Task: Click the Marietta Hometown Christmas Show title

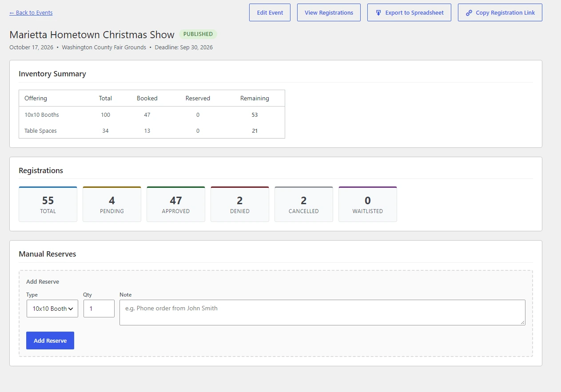Action: [92, 35]
